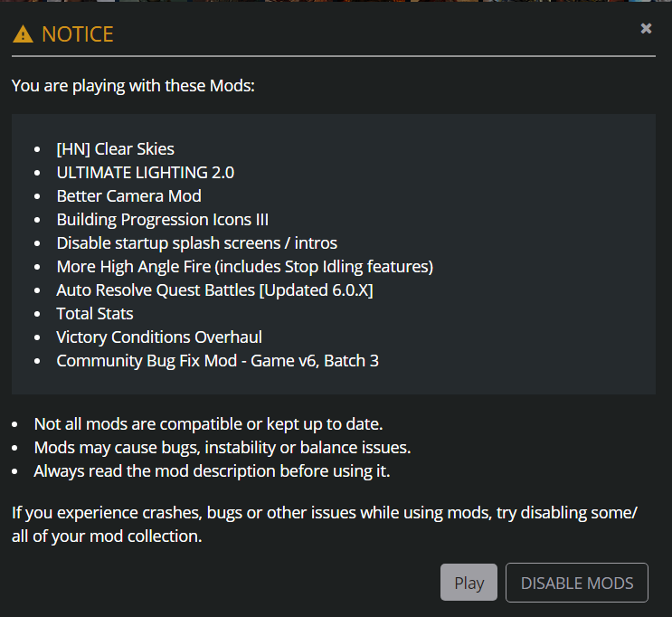Click 'Always read the mod description' line
Screen dimensions: 672x617
pos(213,471)
